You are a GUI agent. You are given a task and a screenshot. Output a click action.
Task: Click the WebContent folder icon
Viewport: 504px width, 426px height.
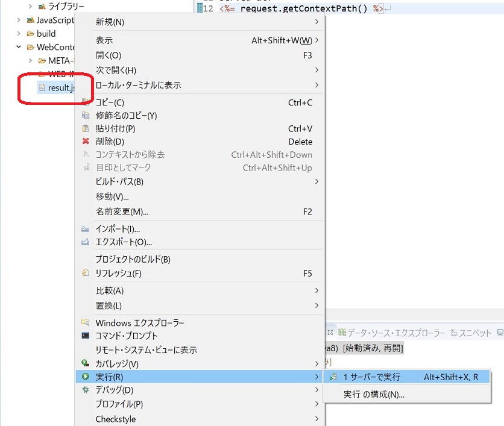pos(31,47)
